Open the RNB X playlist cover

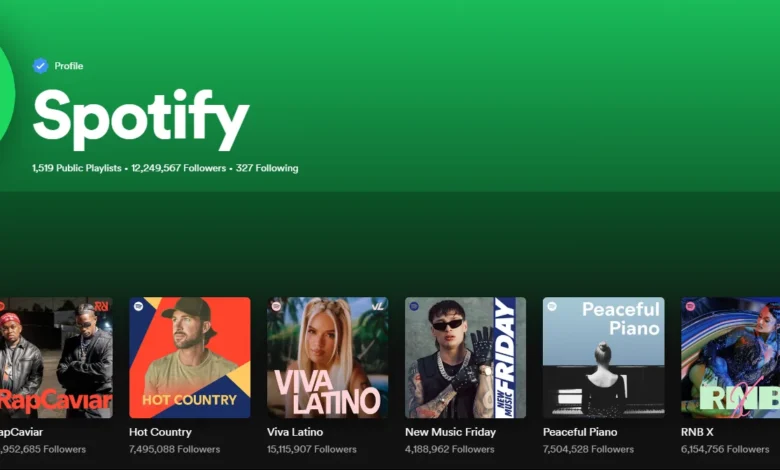(x=730, y=358)
